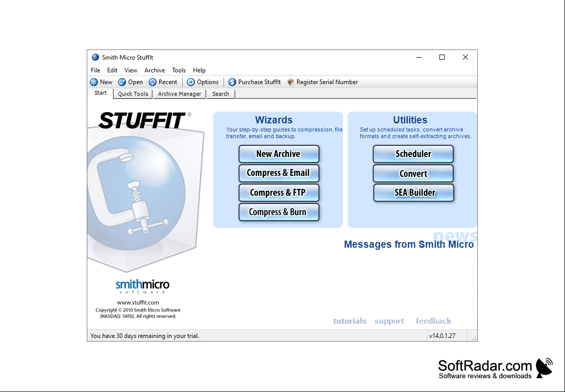Open the File menu
The height and width of the screenshot is (392, 565).
(95, 70)
